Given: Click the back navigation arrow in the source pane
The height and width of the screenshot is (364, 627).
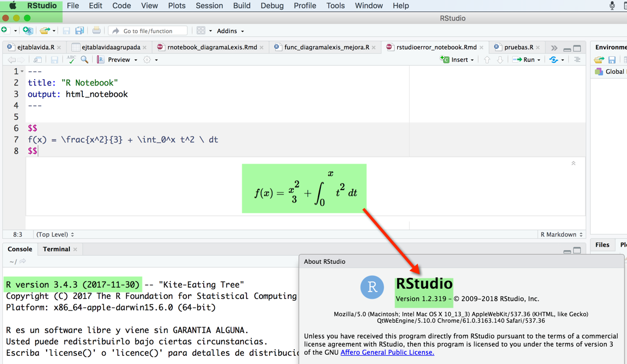Looking at the screenshot, I should point(12,60).
